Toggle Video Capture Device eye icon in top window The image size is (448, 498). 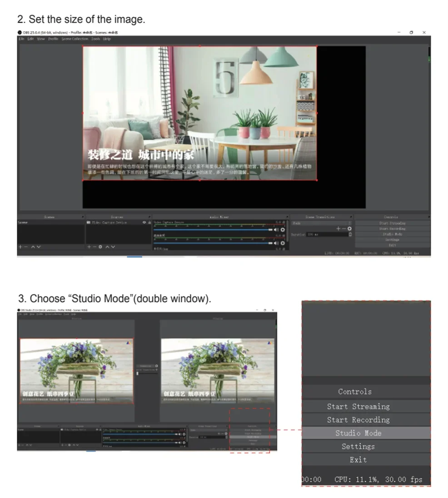point(144,223)
